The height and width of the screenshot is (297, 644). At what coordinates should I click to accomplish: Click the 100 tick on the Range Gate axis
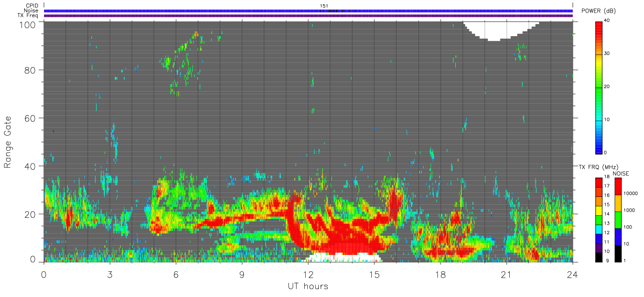tap(28, 24)
